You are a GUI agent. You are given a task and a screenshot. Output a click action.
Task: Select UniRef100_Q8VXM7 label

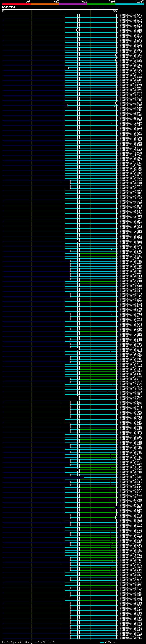point(131,266)
